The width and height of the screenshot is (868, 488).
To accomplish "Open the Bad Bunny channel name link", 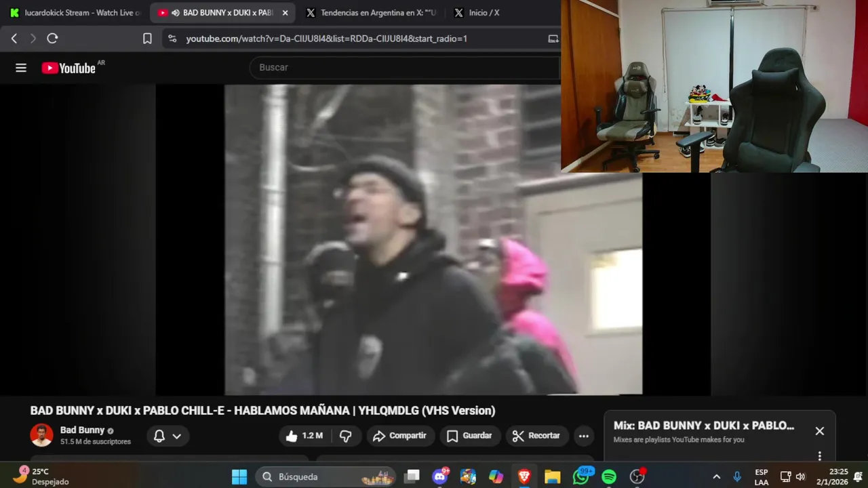I will (x=82, y=430).
